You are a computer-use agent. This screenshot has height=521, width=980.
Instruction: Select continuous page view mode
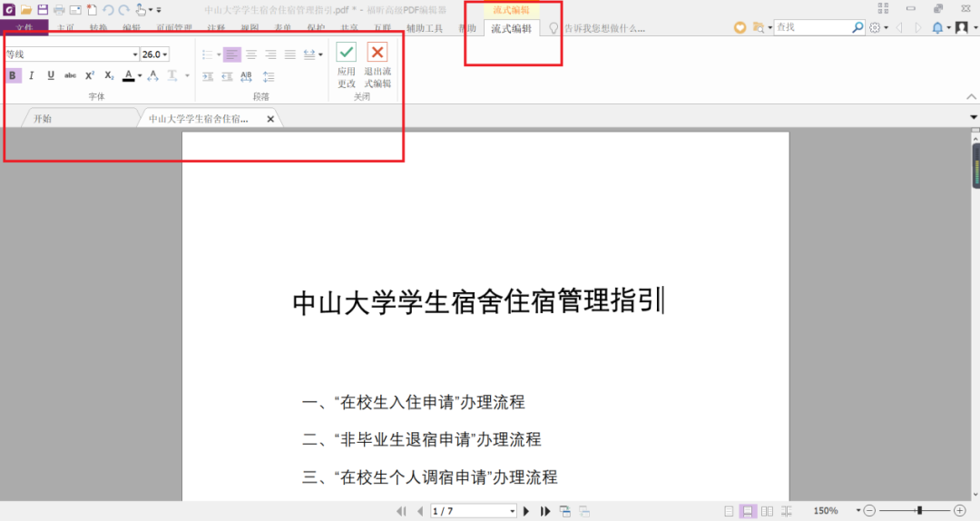coord(748,511)
